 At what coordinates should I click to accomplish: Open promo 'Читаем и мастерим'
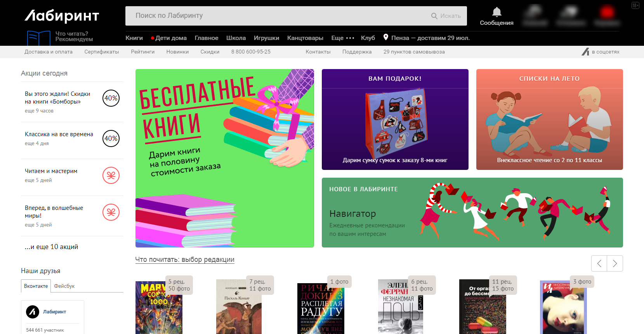click(x=51, y=171)
